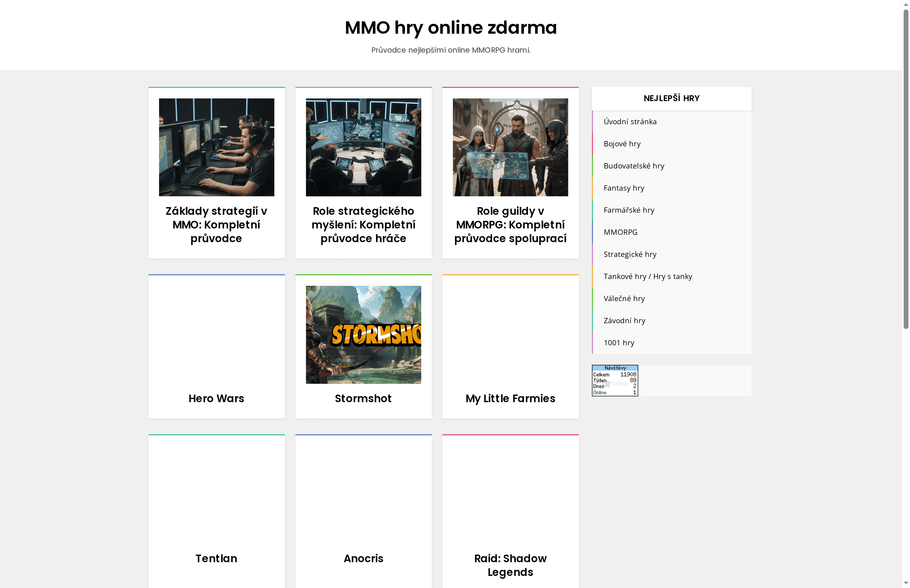This screenshot has width=910, height=588.
Task: Select Tankové hry / Hry s tanky
Action: point(648,276)
